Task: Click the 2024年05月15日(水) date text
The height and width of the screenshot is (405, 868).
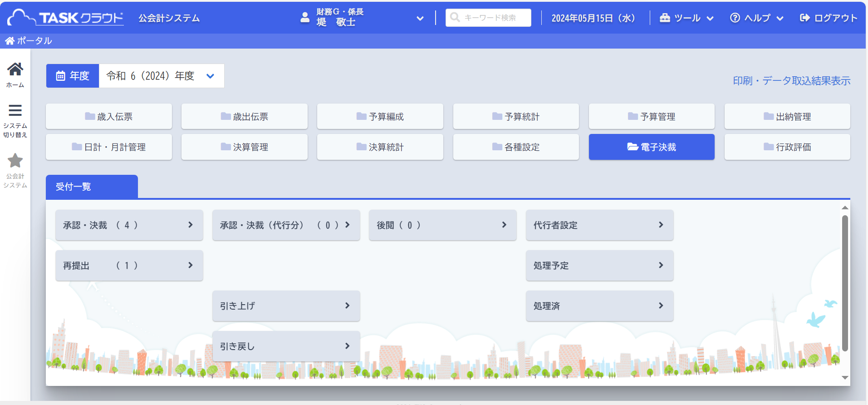Action: tap(593, 18)
